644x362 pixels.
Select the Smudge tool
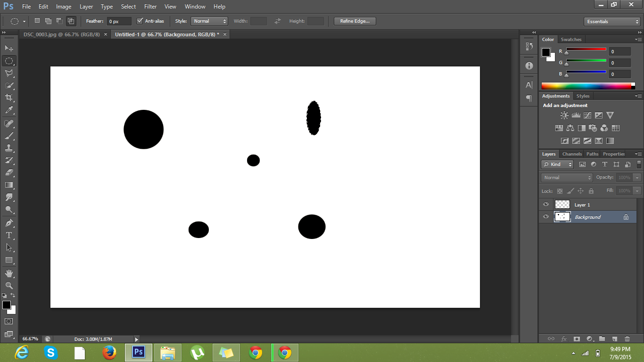[9, 197]
